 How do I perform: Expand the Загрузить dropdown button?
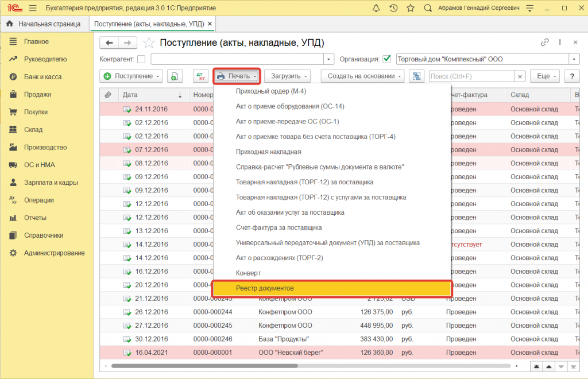(287, 76)
